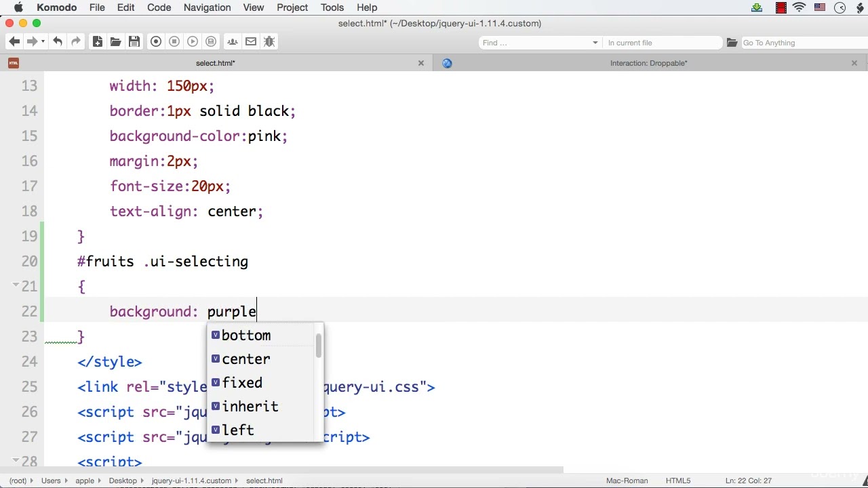868x488 pixels.
Task: Click the browser globe icon on the Droppable tab
Action: pyautogui.click(x=447, y=63)
